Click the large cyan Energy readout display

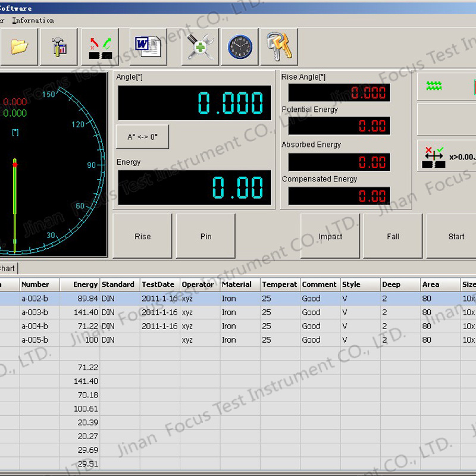[x=195, y=187]
